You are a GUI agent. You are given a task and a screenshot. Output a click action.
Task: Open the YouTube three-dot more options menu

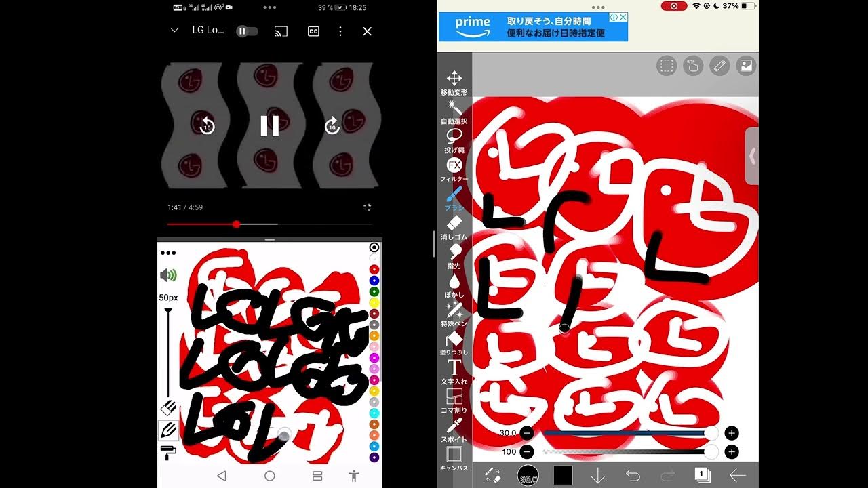pyautogui.click(x=340, y=31)
